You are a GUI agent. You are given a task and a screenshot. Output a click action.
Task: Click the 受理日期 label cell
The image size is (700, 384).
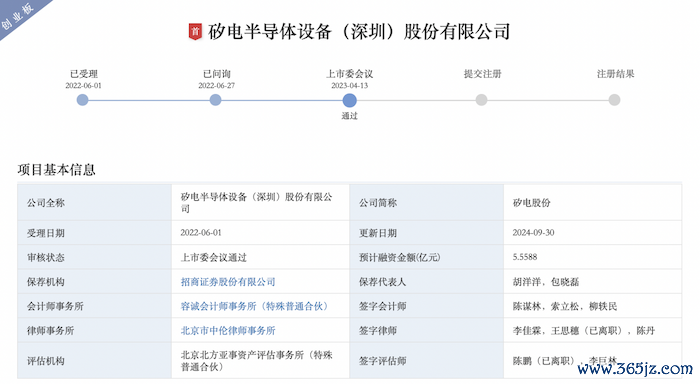(94, 233)
